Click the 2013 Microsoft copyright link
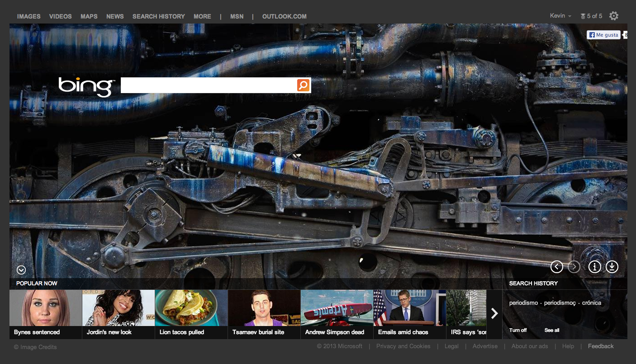 (340, 346)
